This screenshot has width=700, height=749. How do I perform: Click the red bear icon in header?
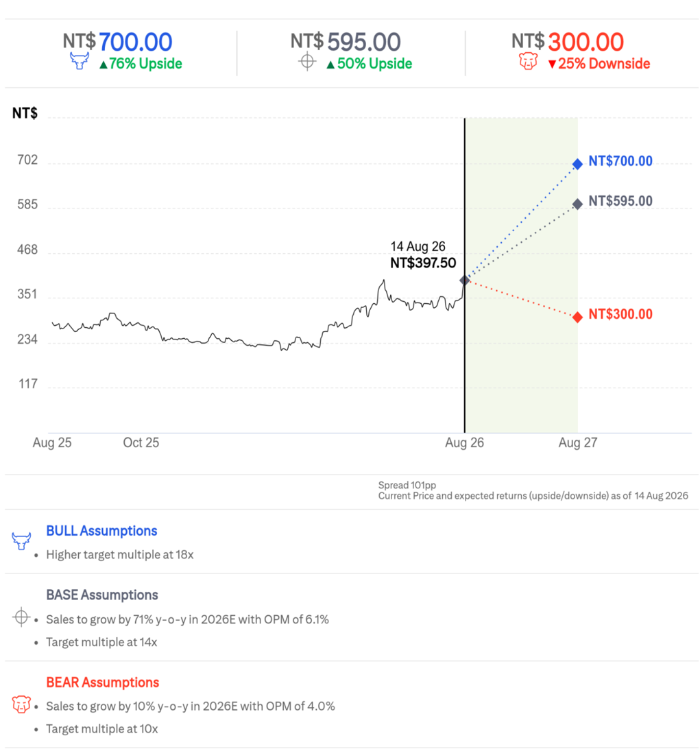528,62
